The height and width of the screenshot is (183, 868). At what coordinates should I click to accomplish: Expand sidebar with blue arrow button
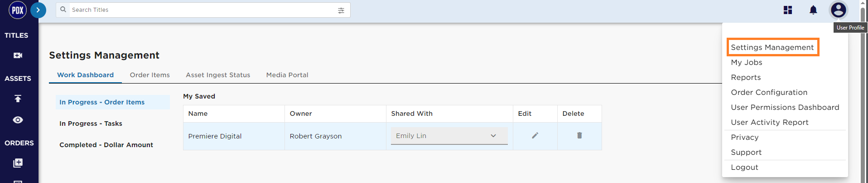38,10
